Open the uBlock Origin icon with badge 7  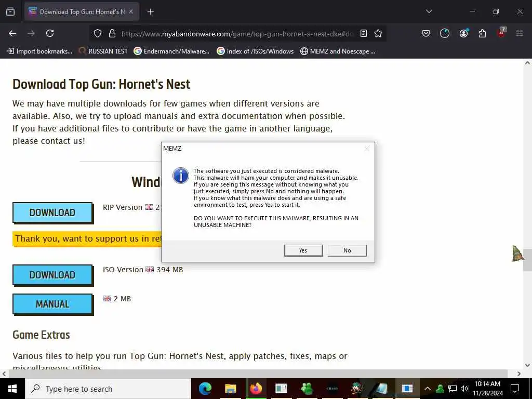(501, 33)
